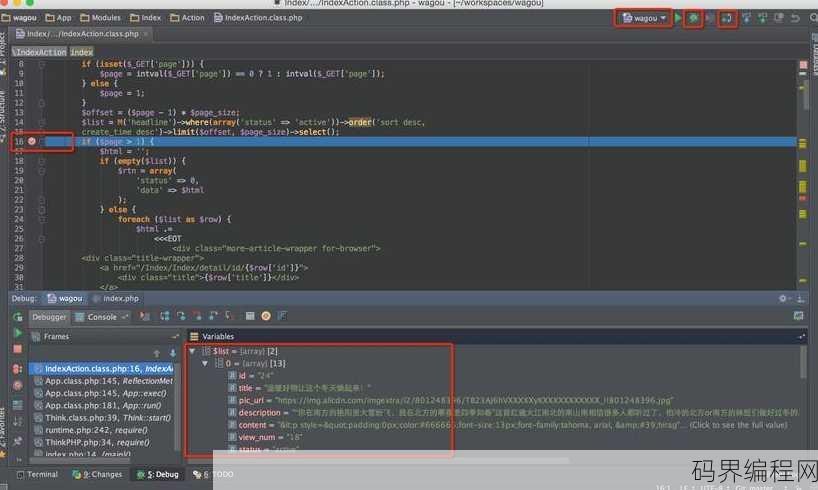Open the Project tool window side tab
This screenshot has width=818, height=490.
(3, 55)
